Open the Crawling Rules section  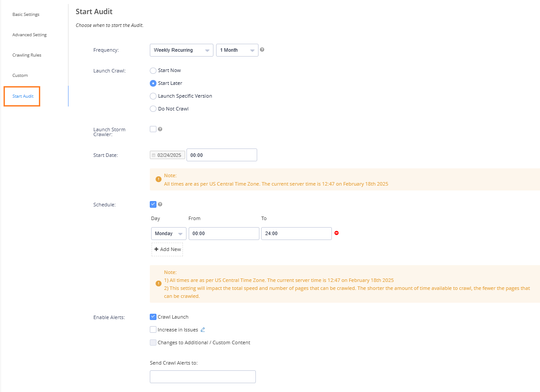pyautogui.click(x=27, y=55)
